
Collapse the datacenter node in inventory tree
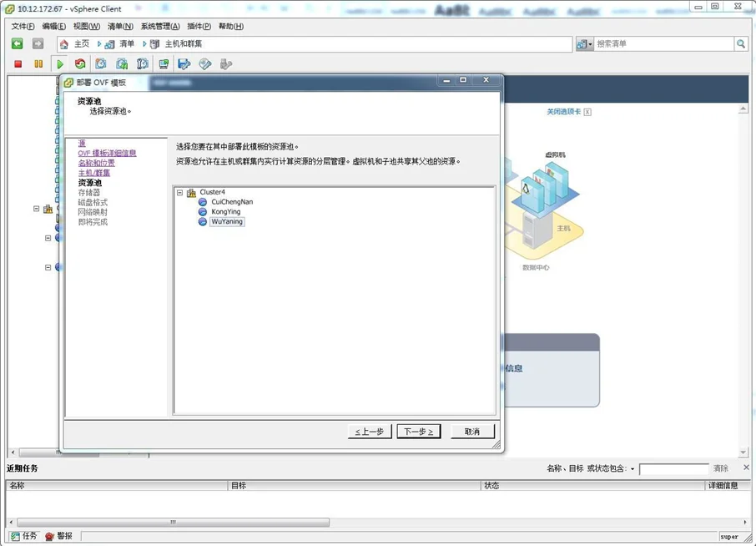tap(36, 209)
